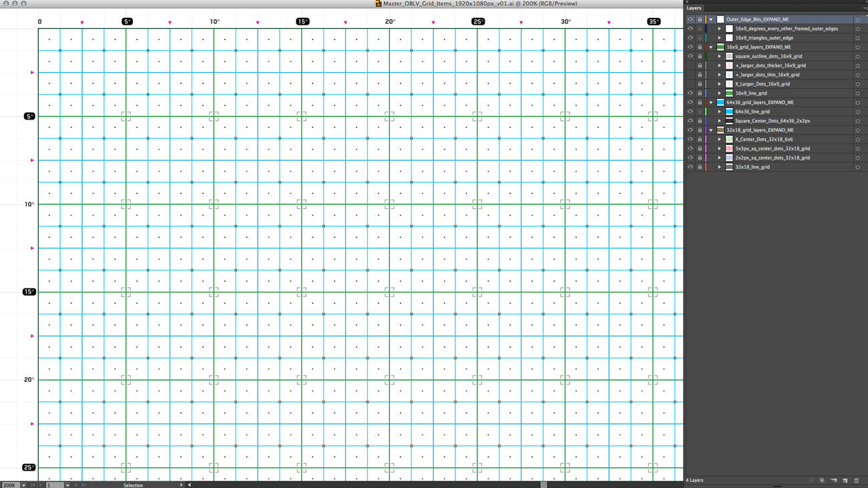Toggle lock on 2x2px_sq_center_dots_32x18_grid
868x488 pixels.
[700, 158]
